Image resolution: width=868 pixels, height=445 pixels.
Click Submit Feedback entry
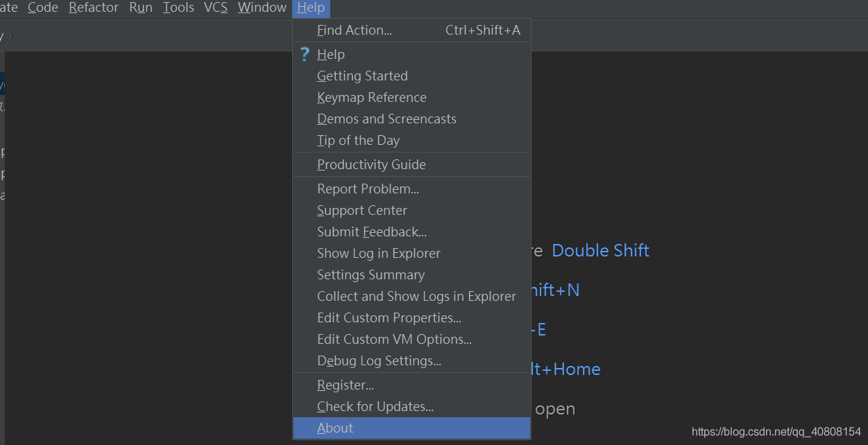click(x=372, y=232)
